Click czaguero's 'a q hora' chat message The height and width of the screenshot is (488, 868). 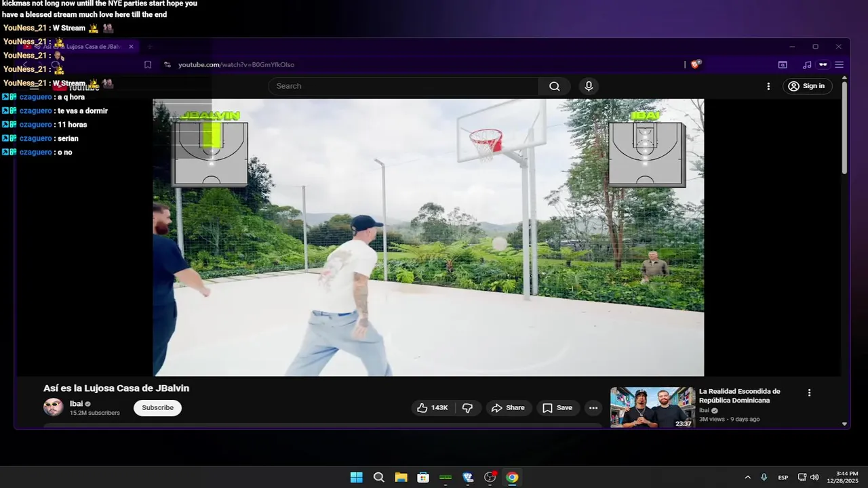click(71, 97)
